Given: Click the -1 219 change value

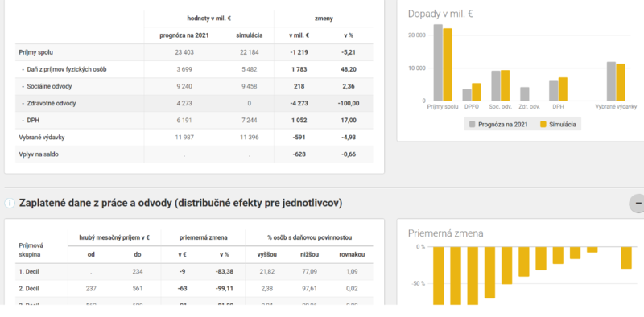Looking at the screenshot, I should (x=299, y=52).
